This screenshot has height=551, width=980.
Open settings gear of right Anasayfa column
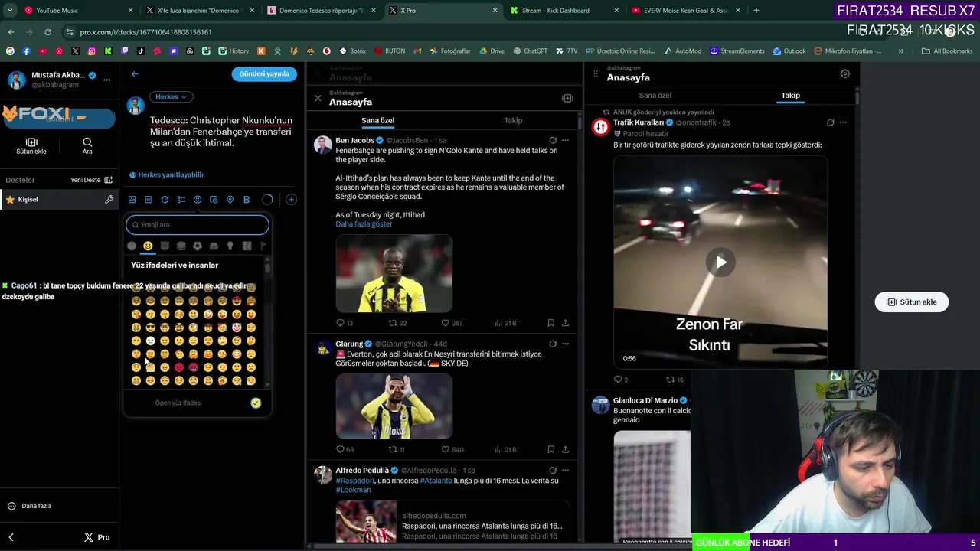[x=845, y=74]
